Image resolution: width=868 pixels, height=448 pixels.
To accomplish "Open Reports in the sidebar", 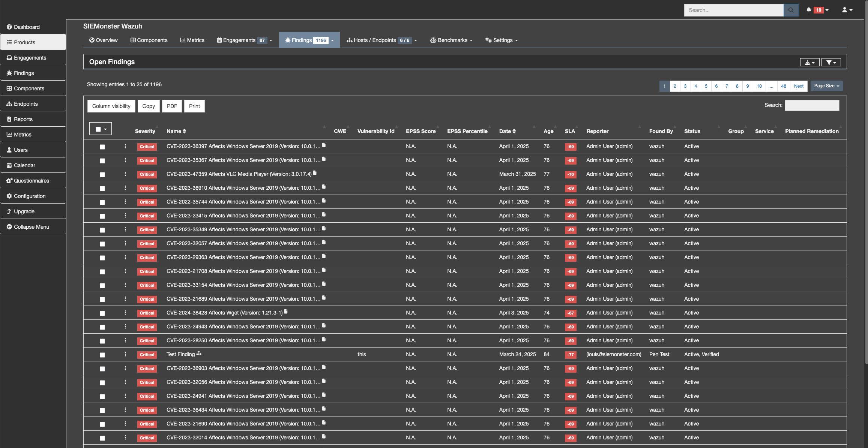I will click(x=23, y=119).
